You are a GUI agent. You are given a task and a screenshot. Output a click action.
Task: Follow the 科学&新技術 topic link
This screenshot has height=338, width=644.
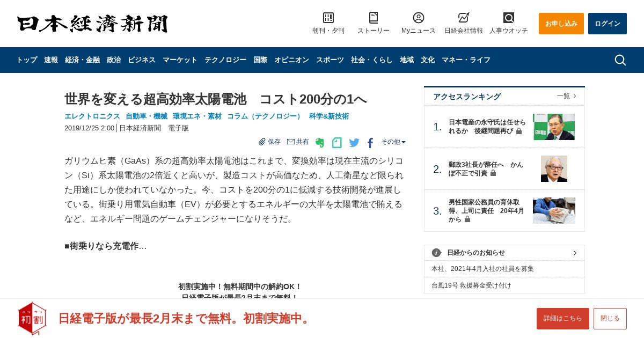point(329,116)
